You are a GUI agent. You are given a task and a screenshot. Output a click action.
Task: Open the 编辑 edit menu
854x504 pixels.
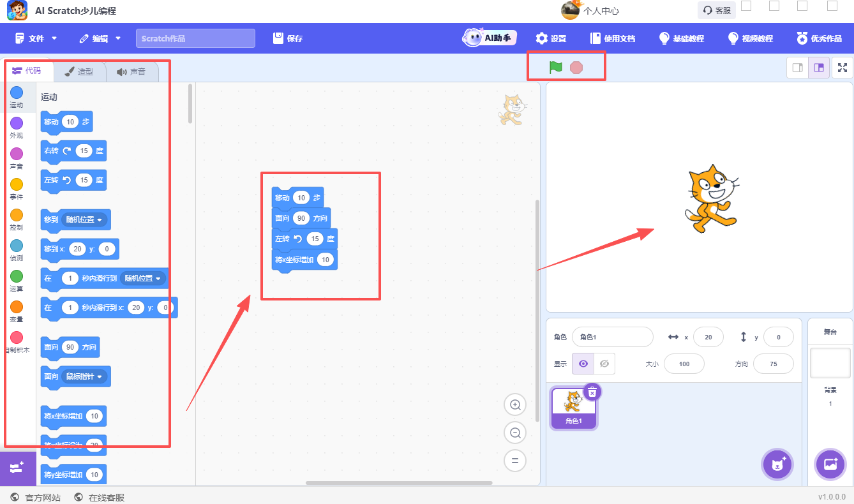(x=100, y=38)
